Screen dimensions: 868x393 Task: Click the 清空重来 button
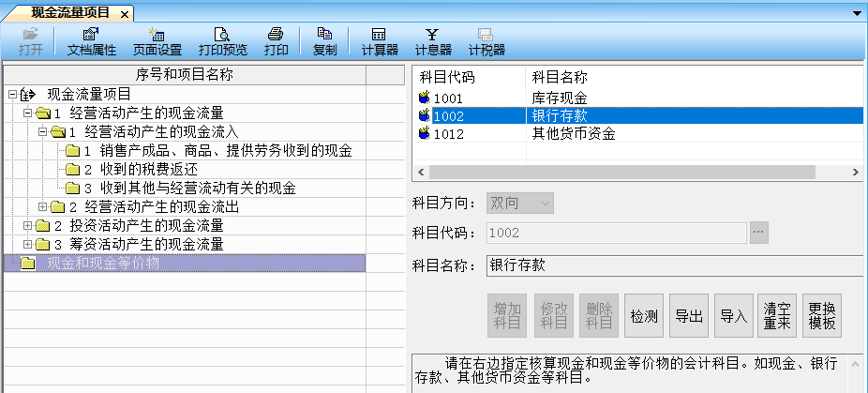click(x=777, y=316)
